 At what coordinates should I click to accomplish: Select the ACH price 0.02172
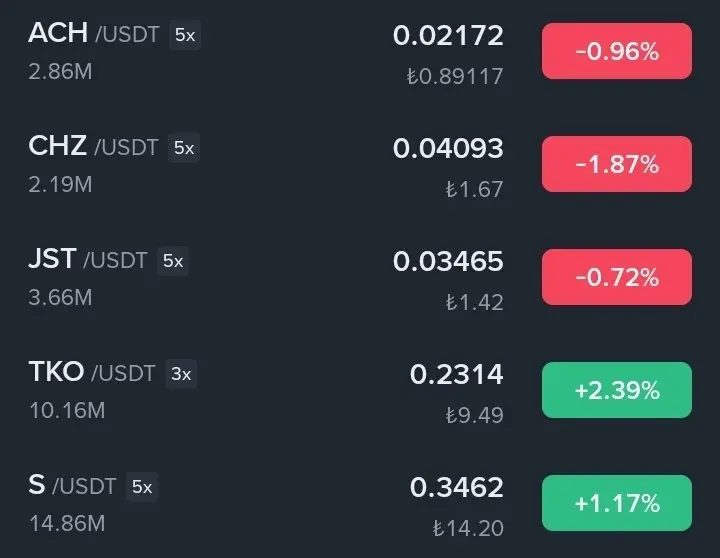coord(448,36)
